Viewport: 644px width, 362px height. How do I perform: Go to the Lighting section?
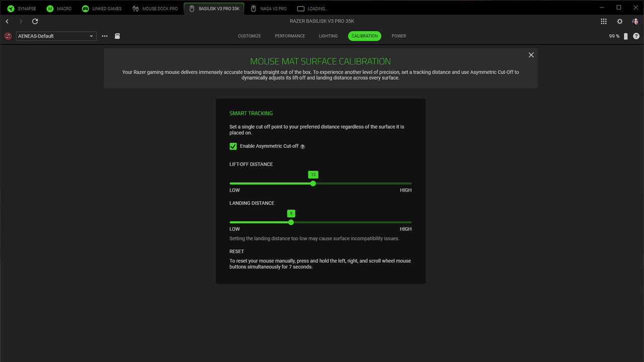pos(328,36)
